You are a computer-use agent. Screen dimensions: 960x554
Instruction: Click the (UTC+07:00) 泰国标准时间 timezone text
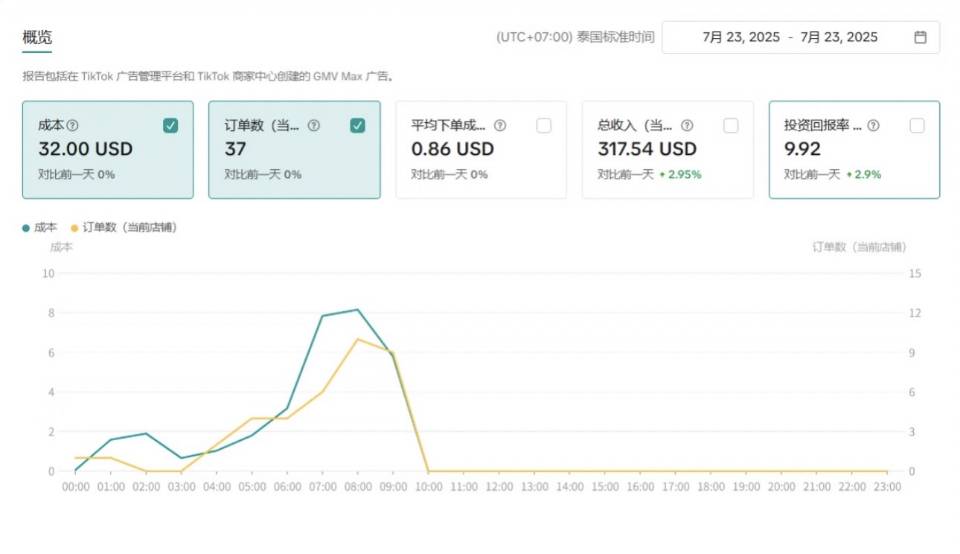[575, 37]
